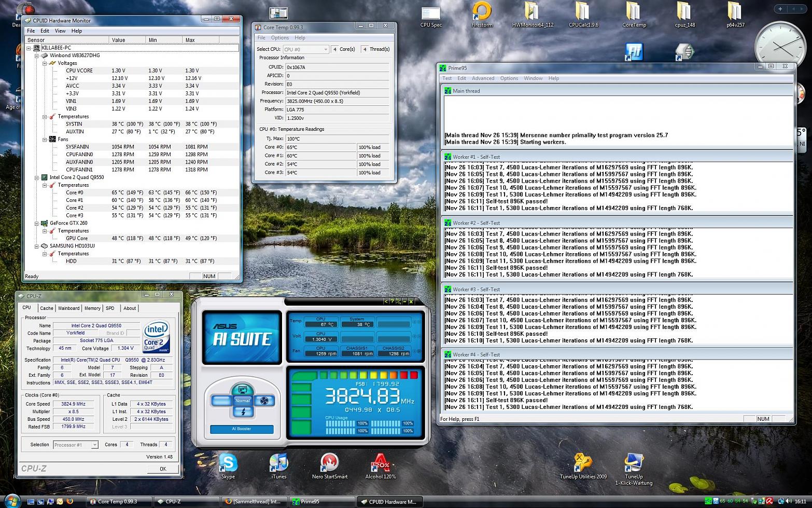Click the fan control icon in AI Suite

[264, 401]
